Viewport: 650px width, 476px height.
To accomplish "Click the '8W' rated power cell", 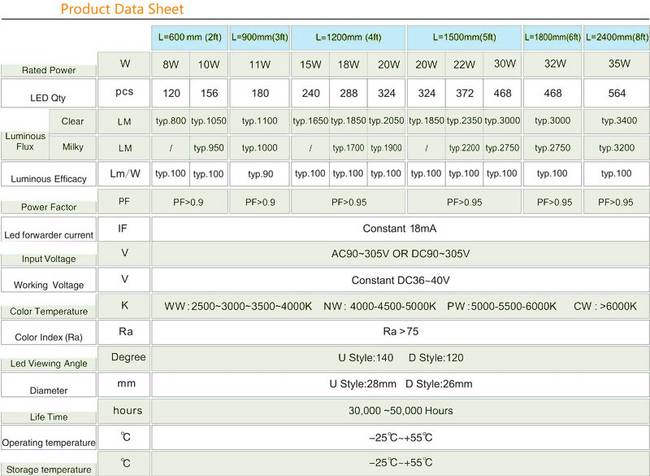I will pyautogui.click(x=171, y=65).
